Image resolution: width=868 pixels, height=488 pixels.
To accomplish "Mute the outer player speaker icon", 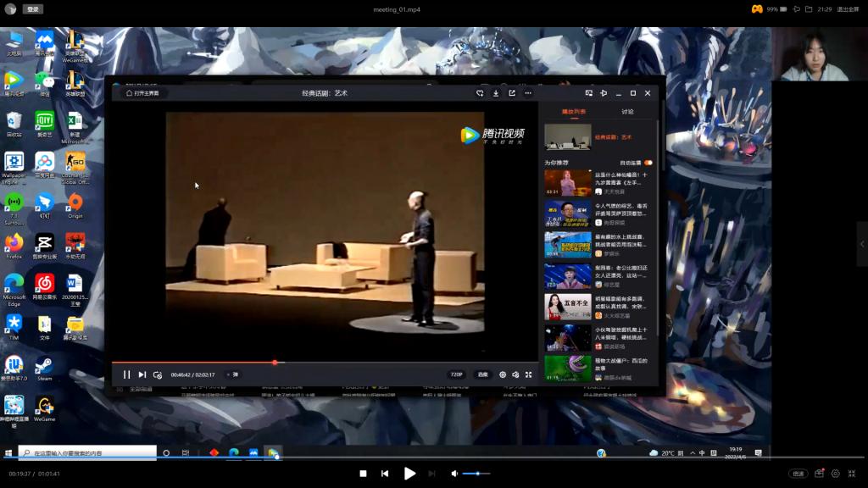I will (454, 474).
